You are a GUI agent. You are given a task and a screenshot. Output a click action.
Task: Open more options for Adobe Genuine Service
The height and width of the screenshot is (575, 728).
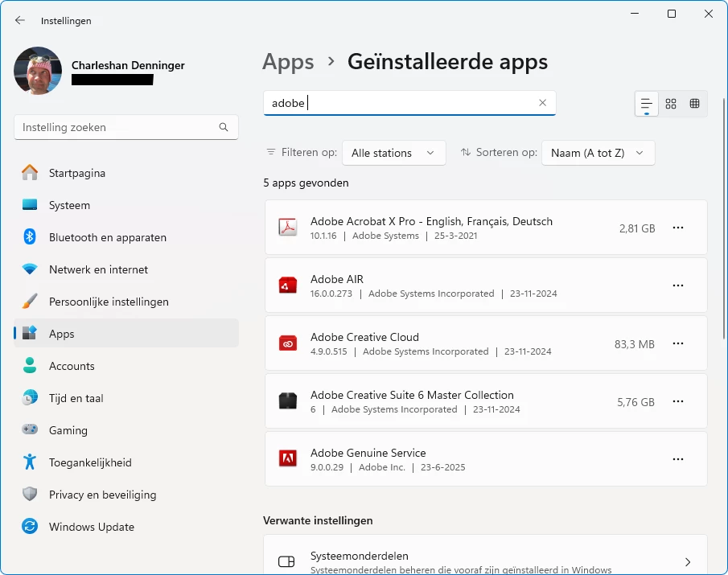pos(678,459)
